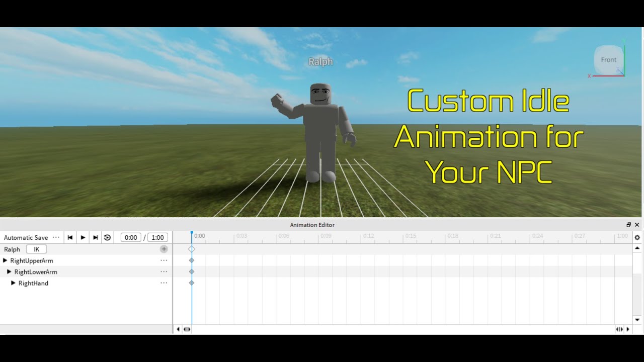The width and height of the screenshot is (644, 362).
Task: Click the vertical scrollbar down arrow
Action: pos(637,320)
